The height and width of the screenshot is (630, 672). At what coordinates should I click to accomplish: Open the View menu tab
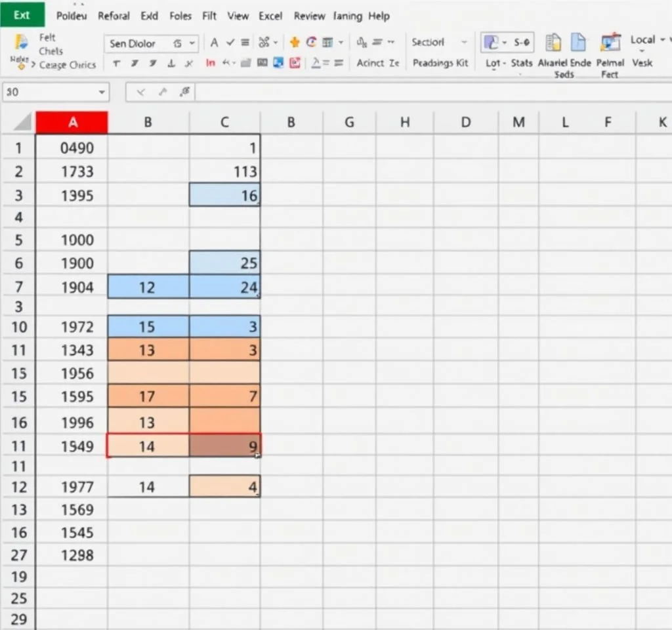pos(238,16)
